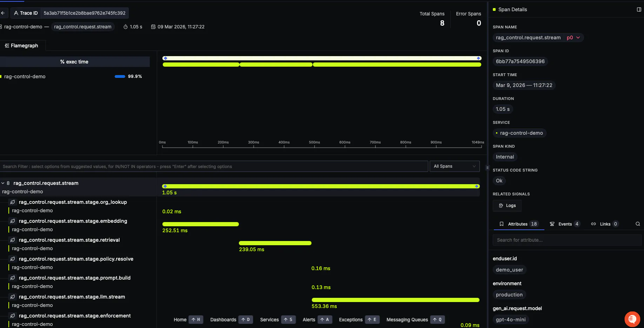Click span icon beside stage.enforcement
Screen dimensions: 644x328
[13, 316]
